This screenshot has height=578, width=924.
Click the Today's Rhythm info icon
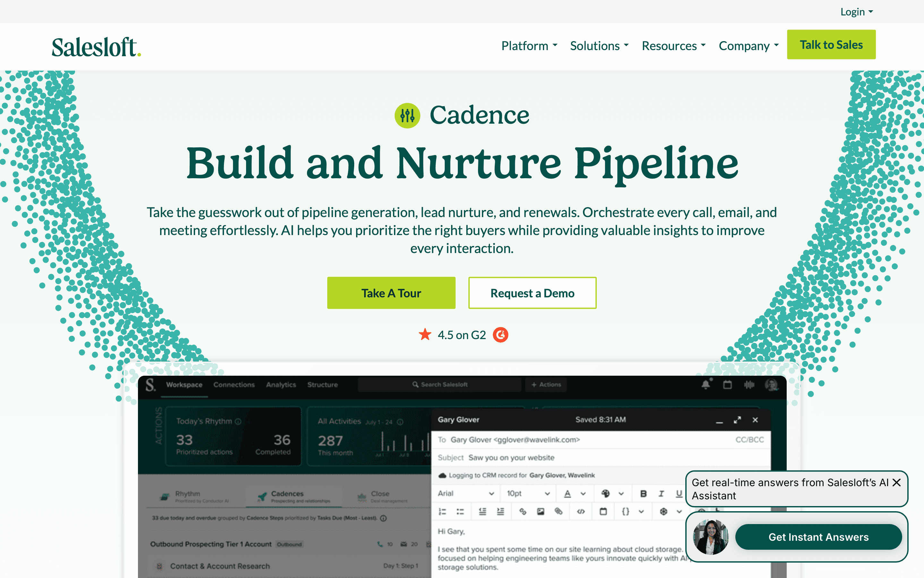pos(238,421)
